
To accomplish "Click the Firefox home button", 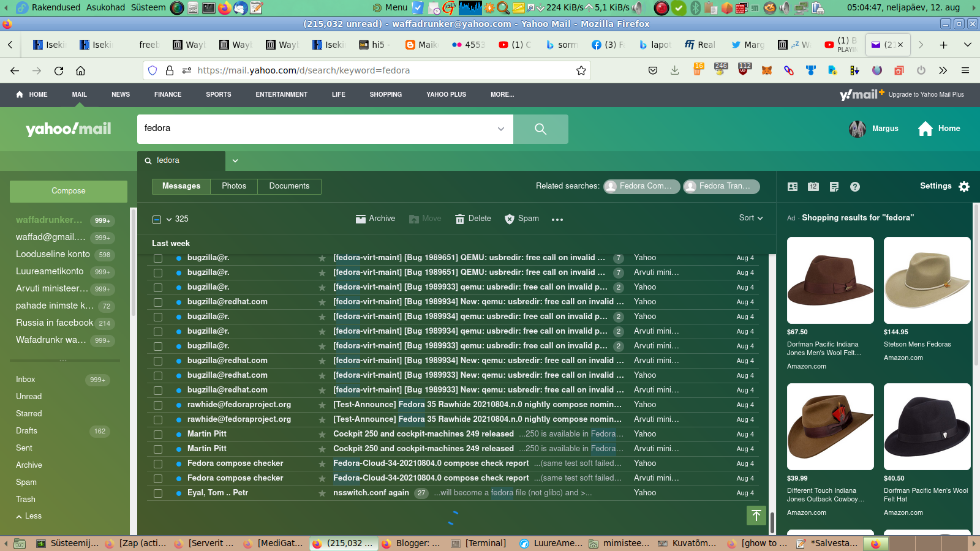I will tap(80, 70).
